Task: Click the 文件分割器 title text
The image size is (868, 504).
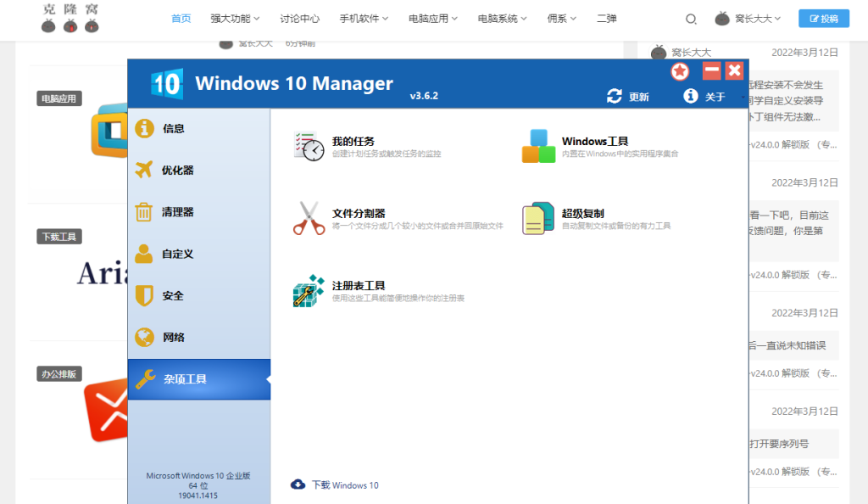Action: pos(359,213)
